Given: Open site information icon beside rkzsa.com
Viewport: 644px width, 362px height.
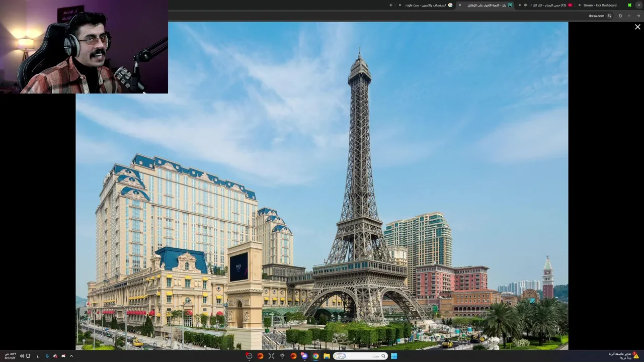Looking at the screenshot, I should (x=609, y=16).
